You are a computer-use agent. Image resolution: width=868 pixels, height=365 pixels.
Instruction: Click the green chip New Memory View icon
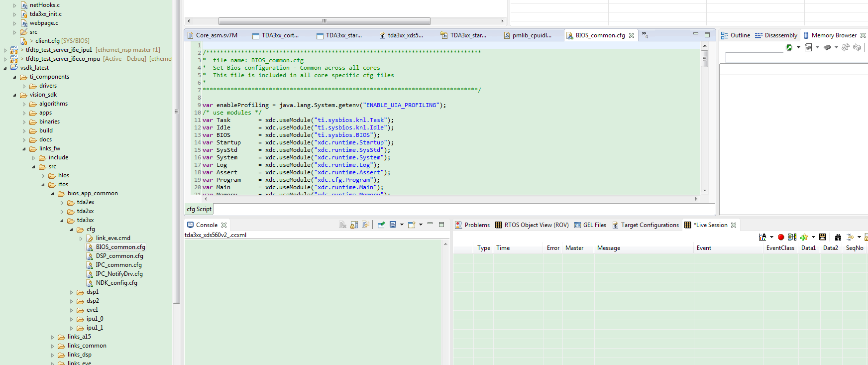click(789, 47)
